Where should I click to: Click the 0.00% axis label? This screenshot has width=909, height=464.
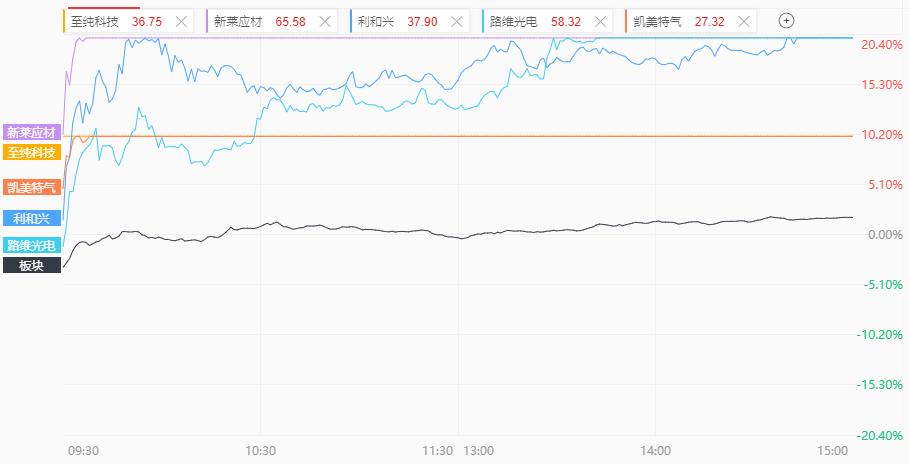880,234
